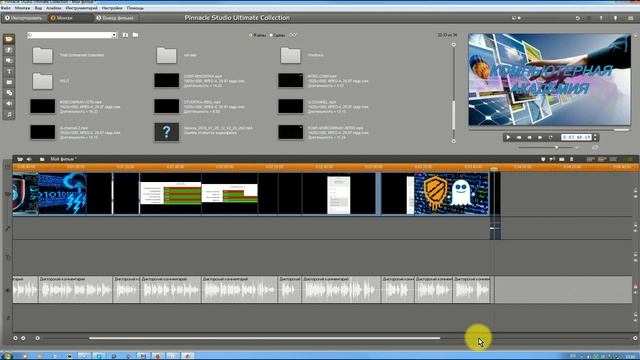Open the Windows Start button
The width and height of the screenshot is (640, 360).
pos(7,356)
